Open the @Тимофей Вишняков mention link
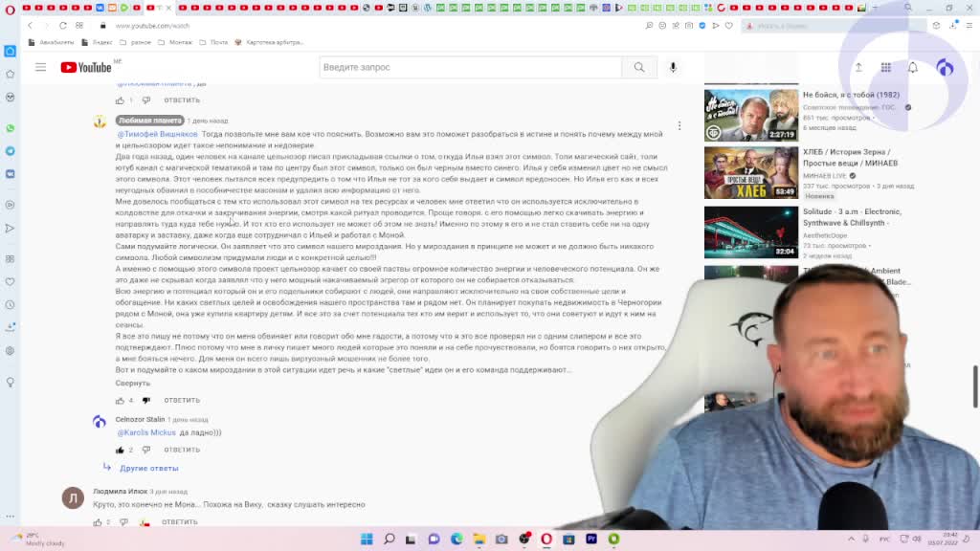This screenshot has height=551, width=980. click(x=157, y=134)
